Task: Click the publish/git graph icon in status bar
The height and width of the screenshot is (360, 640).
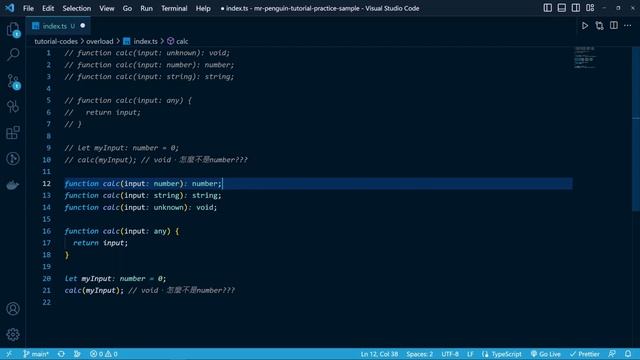Action: (x=77, y=354)
